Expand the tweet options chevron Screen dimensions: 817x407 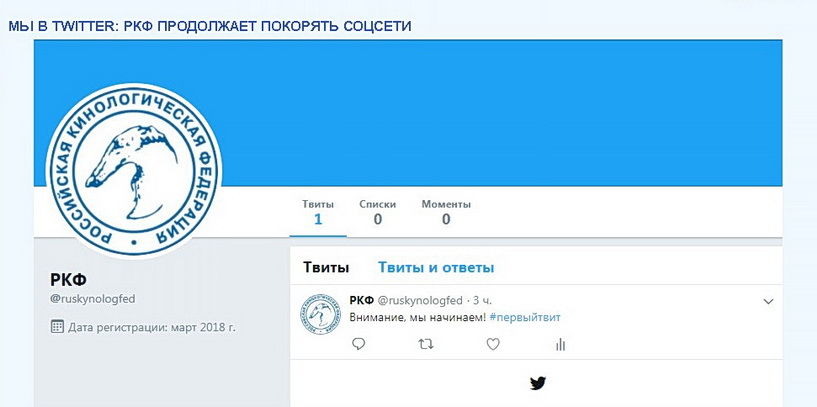[x=768, y=301]
